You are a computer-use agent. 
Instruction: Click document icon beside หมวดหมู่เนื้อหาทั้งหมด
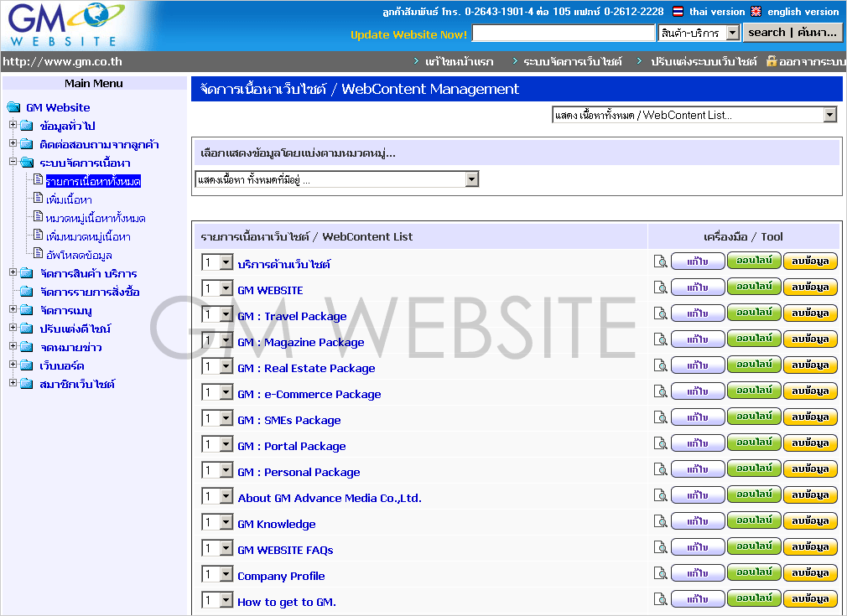tap(38, 216)
